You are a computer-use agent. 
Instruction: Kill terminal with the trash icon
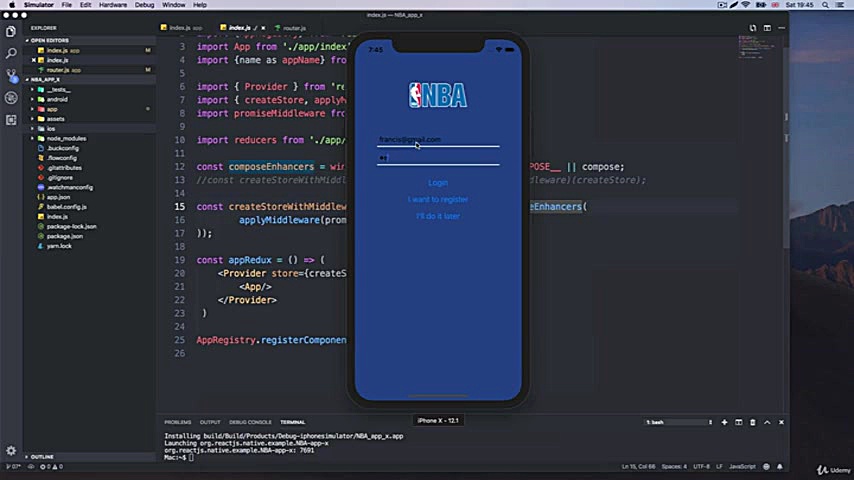coord(753,422)
